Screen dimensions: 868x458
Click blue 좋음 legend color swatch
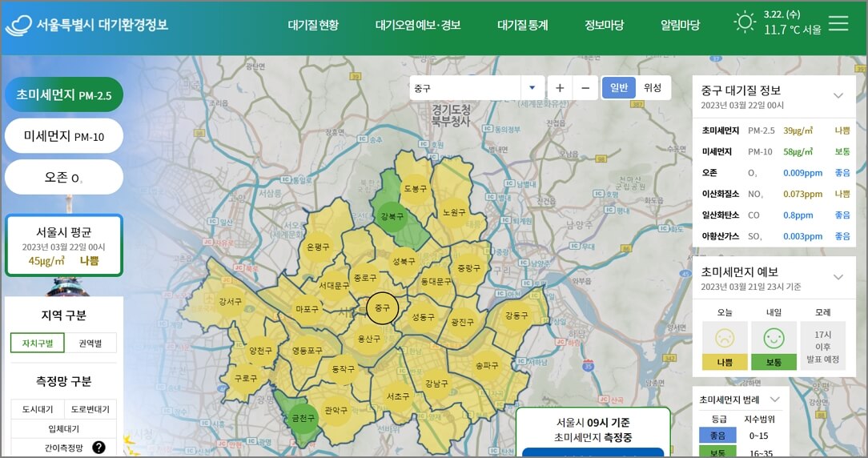pyautogui.click(x=717, y=436)
